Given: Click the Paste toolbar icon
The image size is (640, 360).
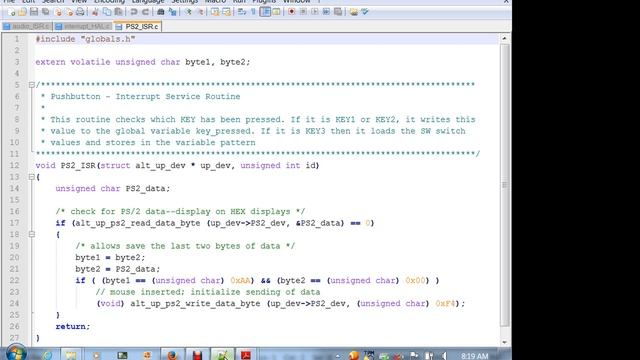Looking at the screenshot, I should [118, 12].
